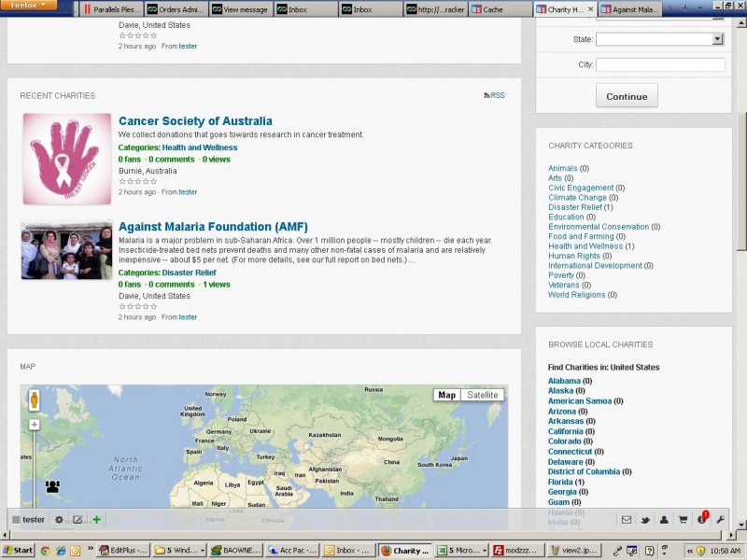Screen dimensions: 747x560
Task: Expand the hidden system tray icons
Action: (689, 551)
